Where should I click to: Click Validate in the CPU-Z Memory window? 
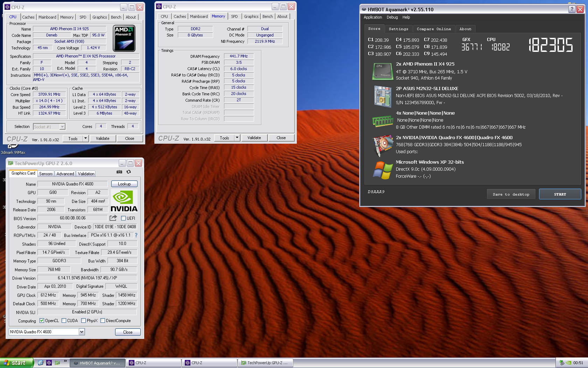254,138
